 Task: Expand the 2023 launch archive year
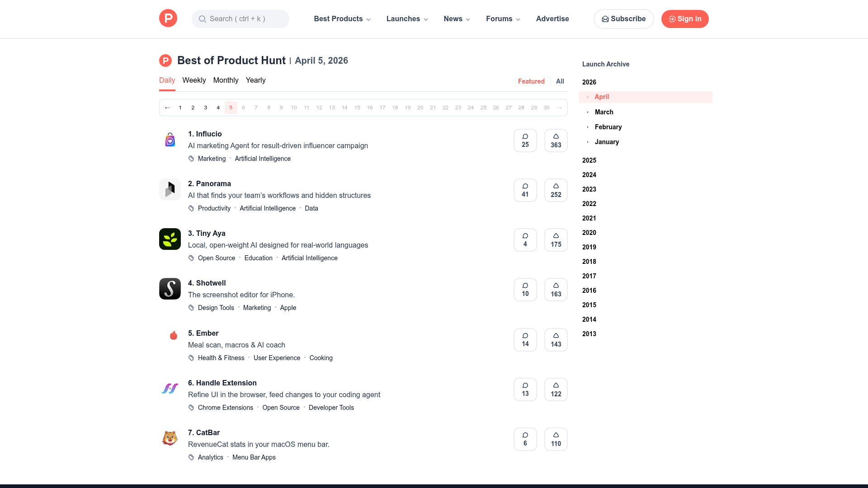click(x=589, y=189)
